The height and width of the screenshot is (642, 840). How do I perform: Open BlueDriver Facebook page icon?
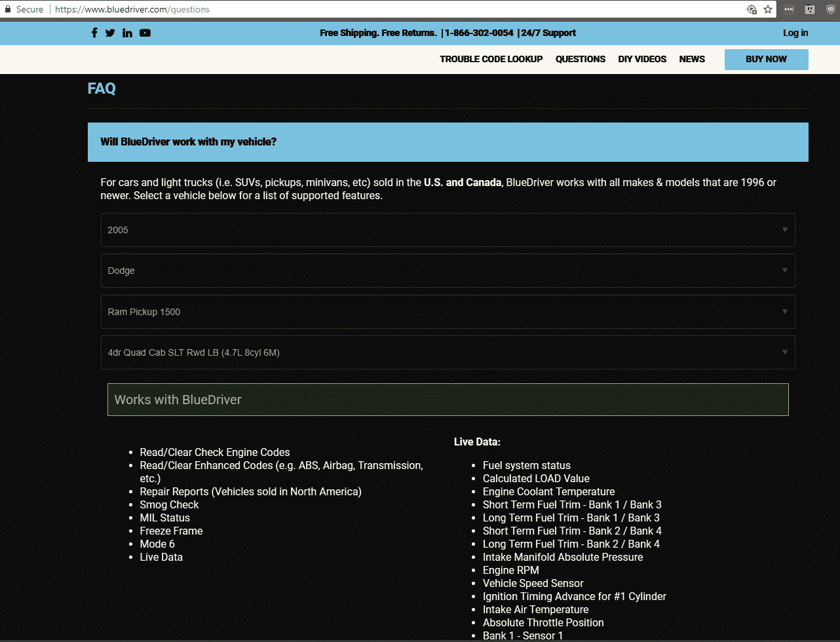tap(94, 33)
